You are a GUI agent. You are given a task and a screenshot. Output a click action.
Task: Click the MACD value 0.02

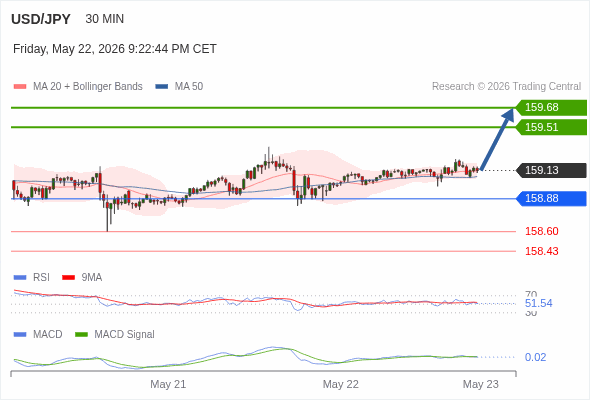coord(535,357)
